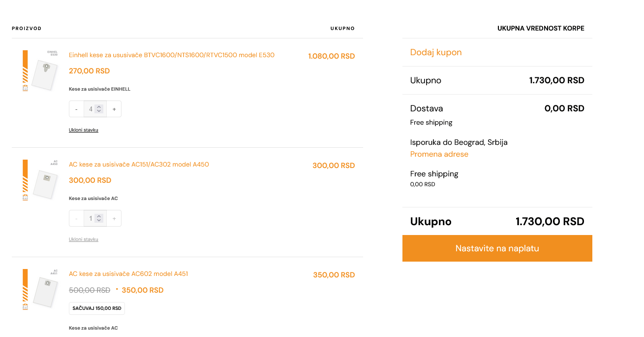Click Promena adrese to change address
The image size is (644, 337).
[439, 154]
